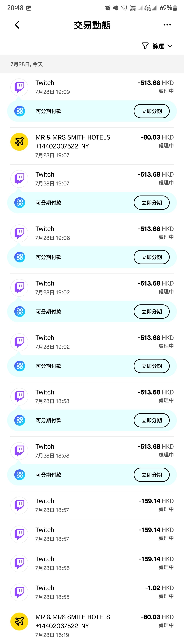Image resolution: width=184 pixels, height=644 pixels.
Task: Tap the alarm icon in status bar
Action: [x=108, y=8]
